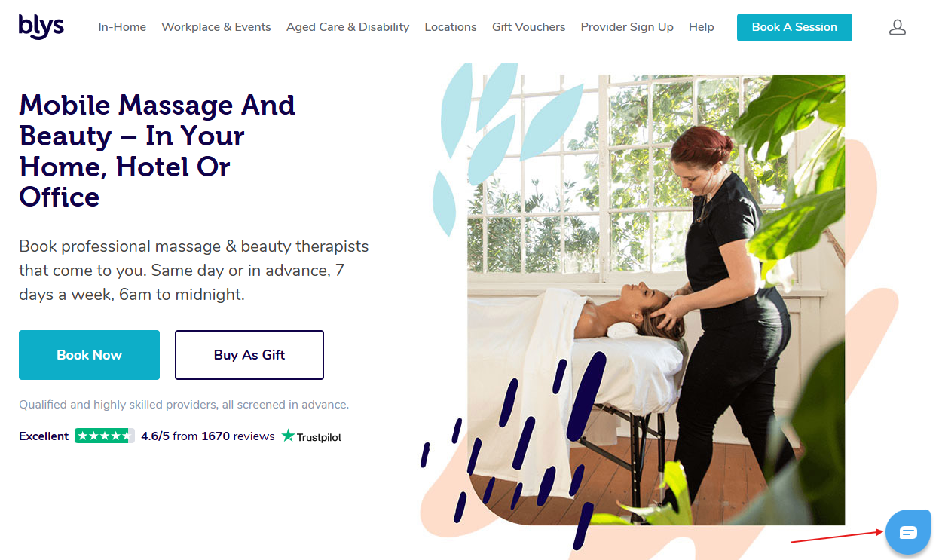Click the Book Now button
The height and width of the screenshot is (560, 939).
[89, 355]
